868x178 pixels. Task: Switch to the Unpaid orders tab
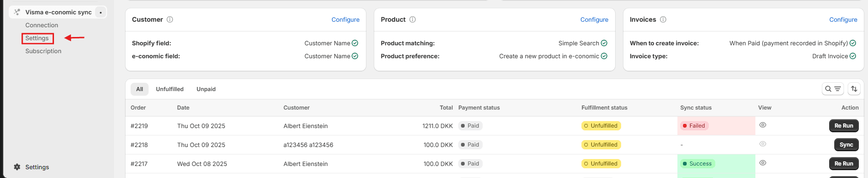(206, 89)
